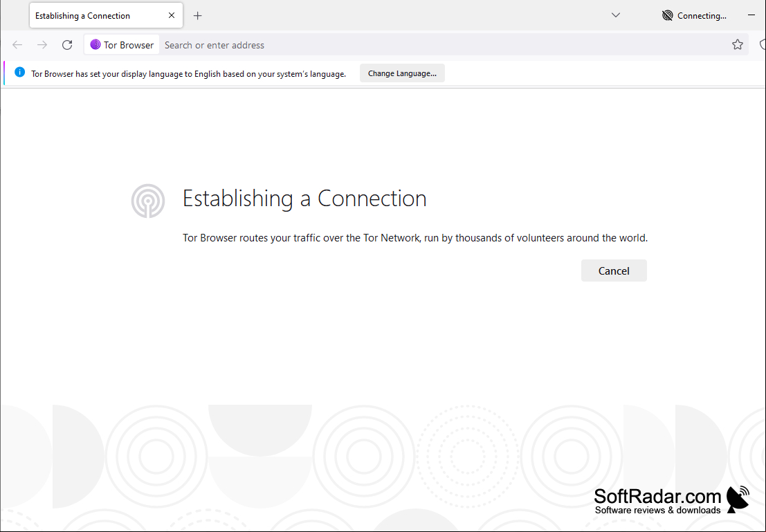Click the Connecting status indicator

[694, 16]
